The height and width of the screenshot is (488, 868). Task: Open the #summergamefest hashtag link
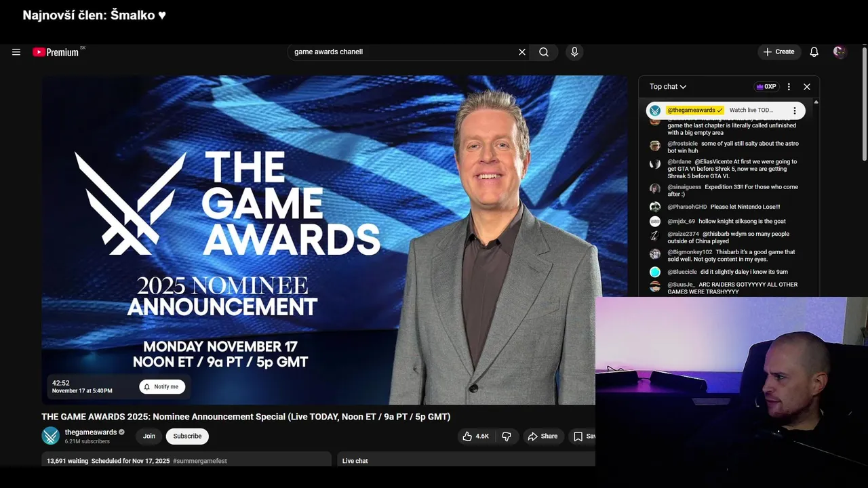coord(200,461)
